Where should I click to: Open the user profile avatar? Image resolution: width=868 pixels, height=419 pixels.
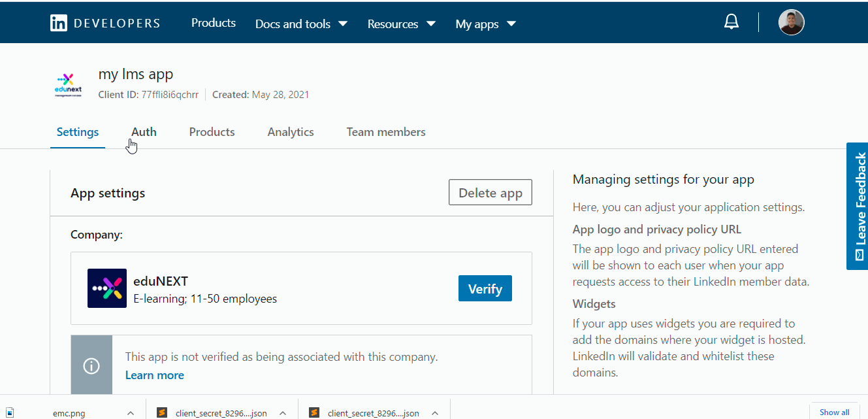coord(791,22)
